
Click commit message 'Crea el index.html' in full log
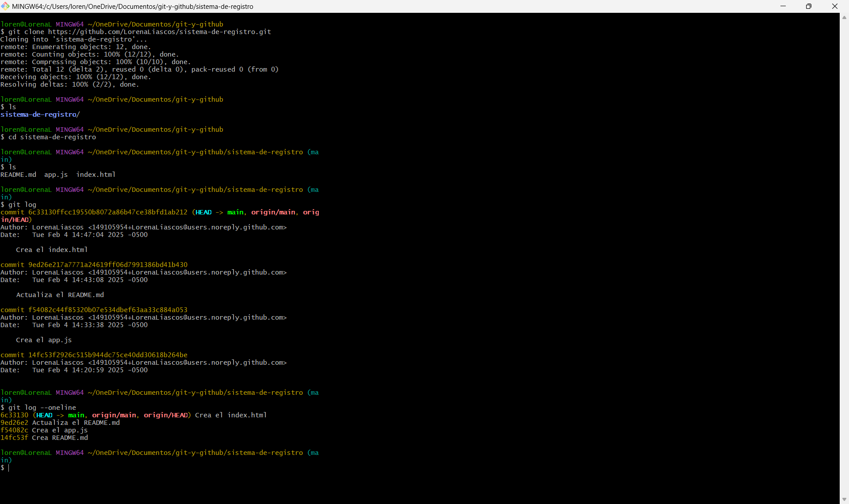point(52,250)
